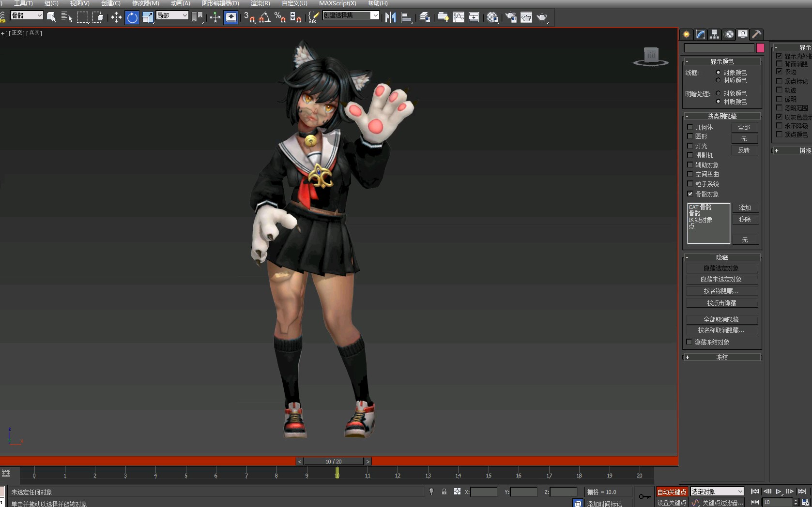Activate the Select and Scale tool
Image resolution: width=812 pixels, height=507 pixels.
coord(148,17)
